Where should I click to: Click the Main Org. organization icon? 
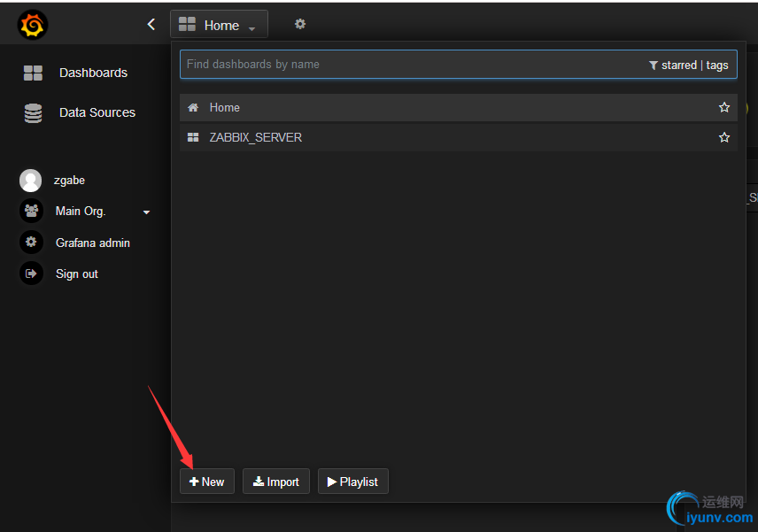pos(31,212)
